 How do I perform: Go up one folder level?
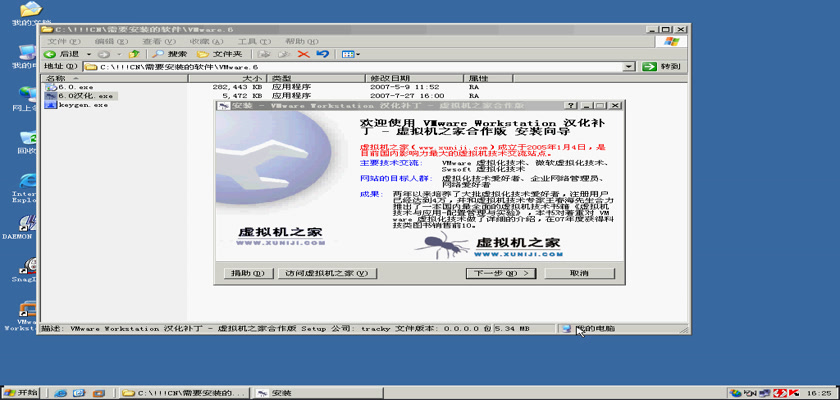(x=134, y=54)
